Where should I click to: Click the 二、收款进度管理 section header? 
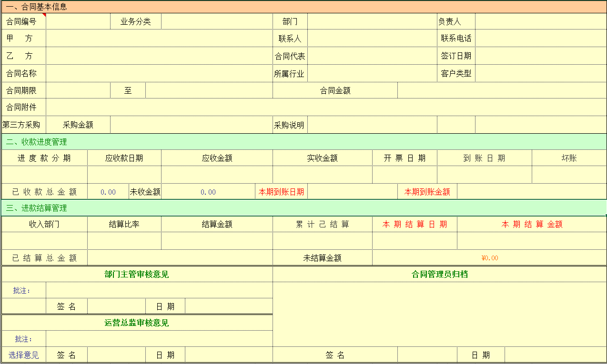(x=37, y=142)
